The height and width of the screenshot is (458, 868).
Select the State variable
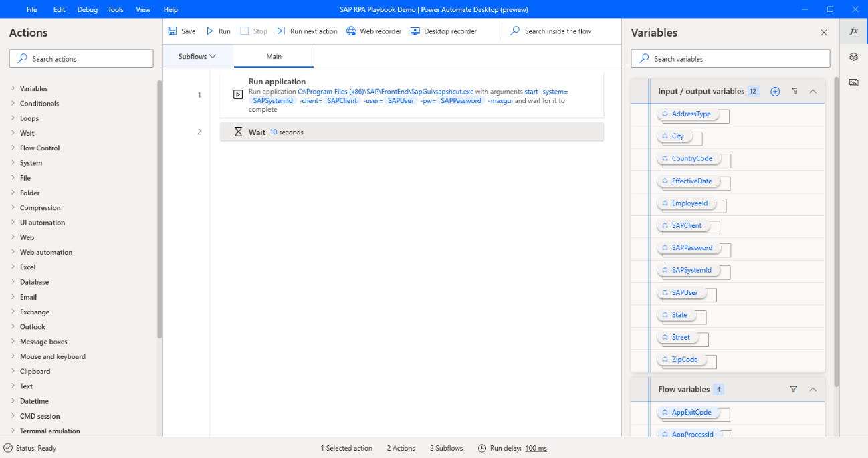point(675,315)
